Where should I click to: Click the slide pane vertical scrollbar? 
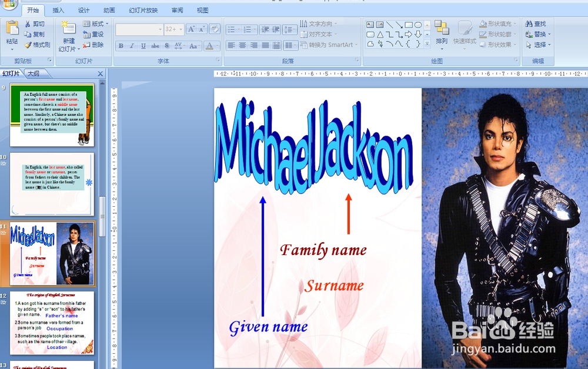pyautogui.click(x=102, y=217)
